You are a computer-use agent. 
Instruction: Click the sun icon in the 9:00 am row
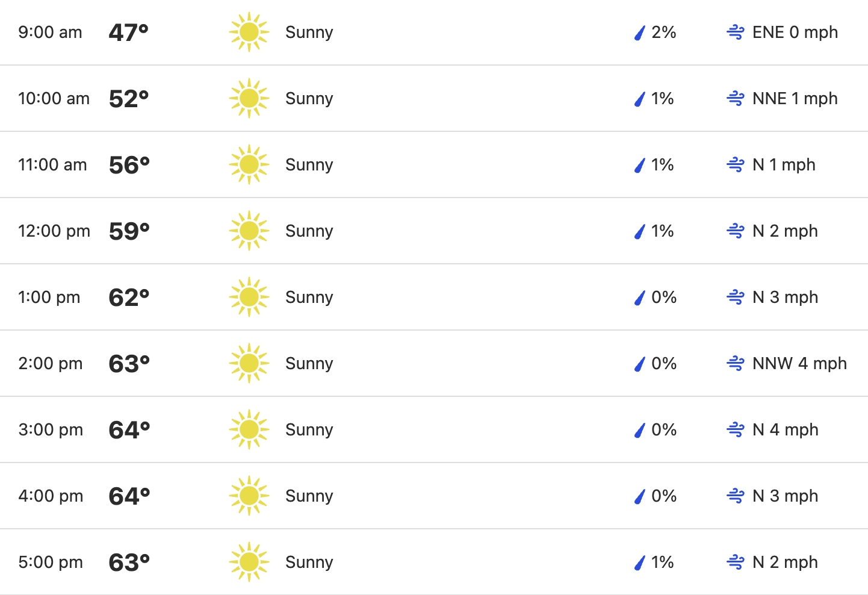pos(249,32)
